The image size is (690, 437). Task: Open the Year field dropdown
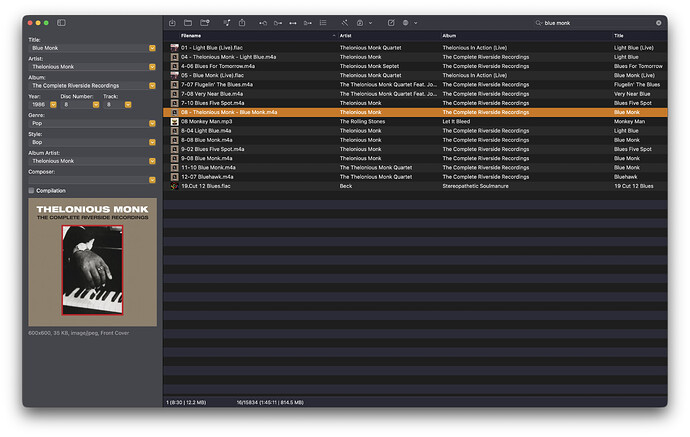pyautogui.click(x=53, y=105)
